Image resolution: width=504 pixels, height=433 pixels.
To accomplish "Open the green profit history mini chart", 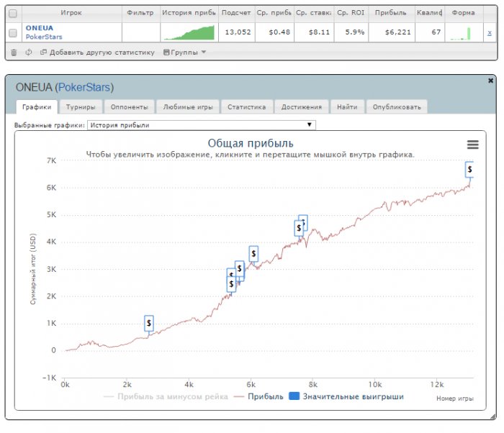I will (x=189, y=33).
